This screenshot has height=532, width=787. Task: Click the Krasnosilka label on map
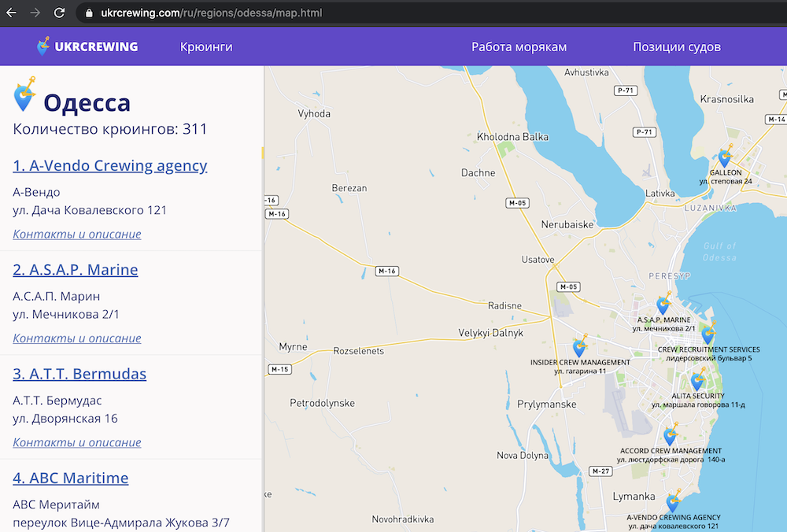(726, 99)
